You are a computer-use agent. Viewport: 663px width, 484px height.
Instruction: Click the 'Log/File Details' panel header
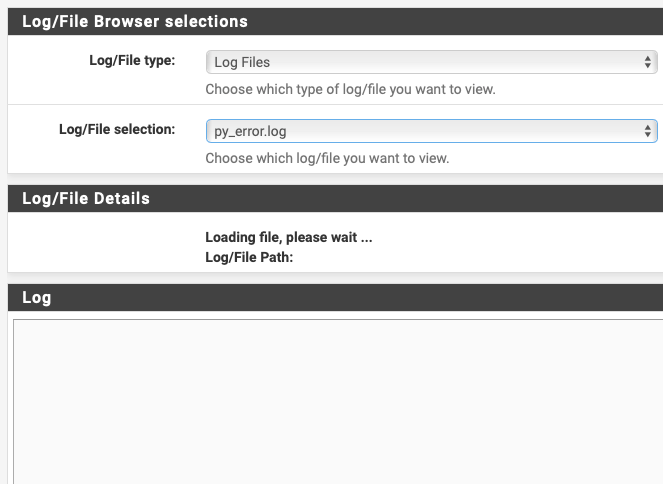(x=86, y=198)
